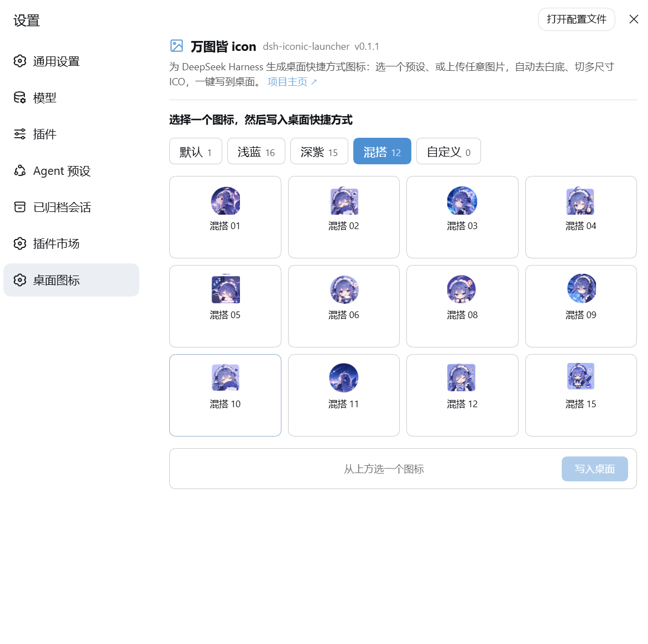The width and height of the screenshot is (648, 644).
Task: Click the gear icon beside 插件市场
Action: (20, 243)
